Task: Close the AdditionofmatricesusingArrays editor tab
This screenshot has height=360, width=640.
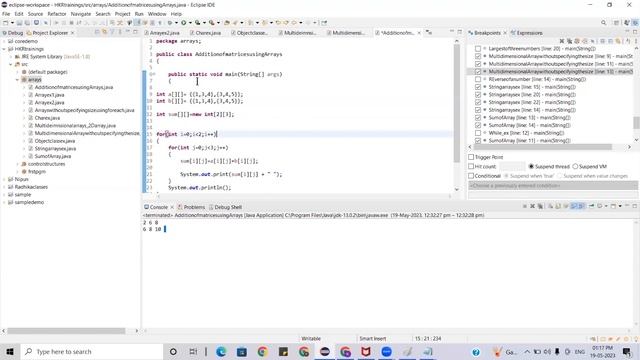Action: (x=419, y=33)
